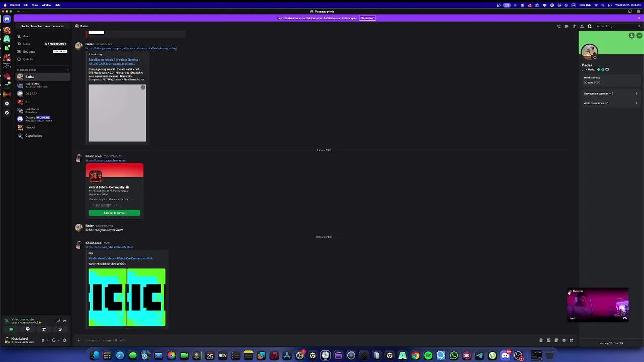
Task: Share your screen from voice panel
Action: [x=28, y=329]
